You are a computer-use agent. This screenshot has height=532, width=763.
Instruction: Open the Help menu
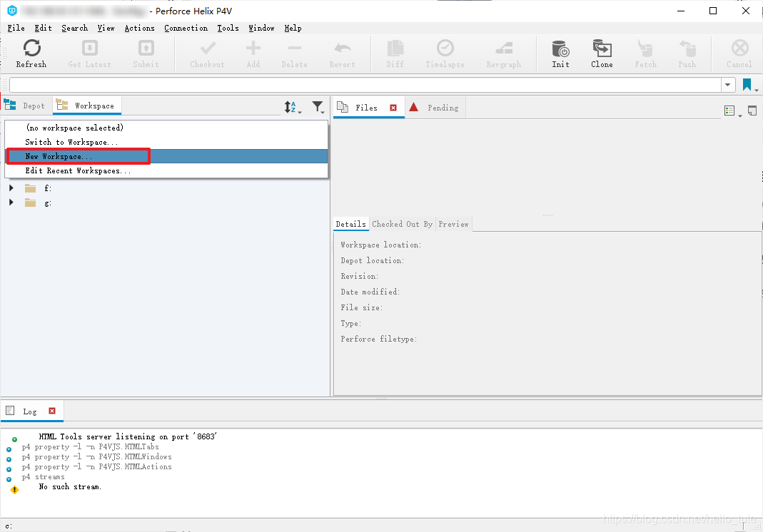pyautogui.click(x=293, y=29)
